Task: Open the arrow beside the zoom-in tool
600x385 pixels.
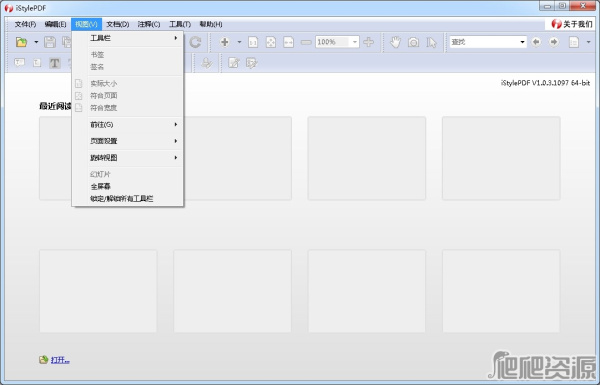Action: [240, 42]
